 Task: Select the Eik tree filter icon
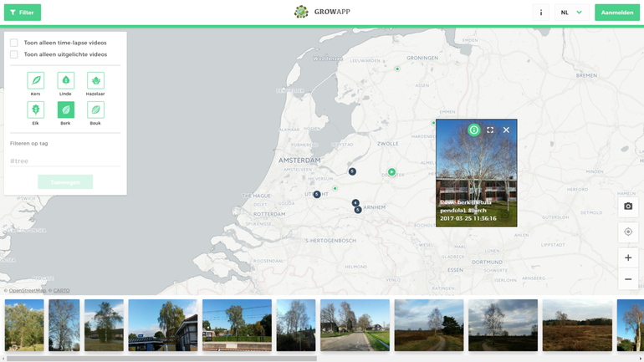pos(36,110)
